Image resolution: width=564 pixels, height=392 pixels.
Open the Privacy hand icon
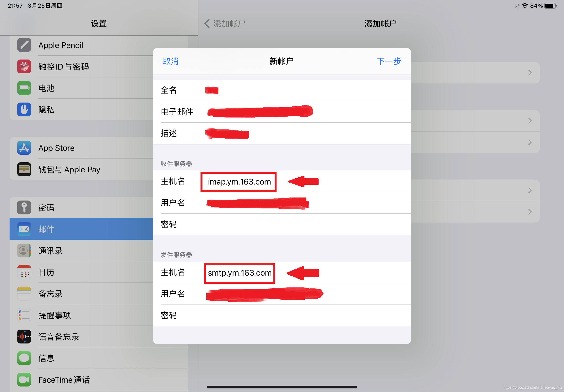point(24,109)
